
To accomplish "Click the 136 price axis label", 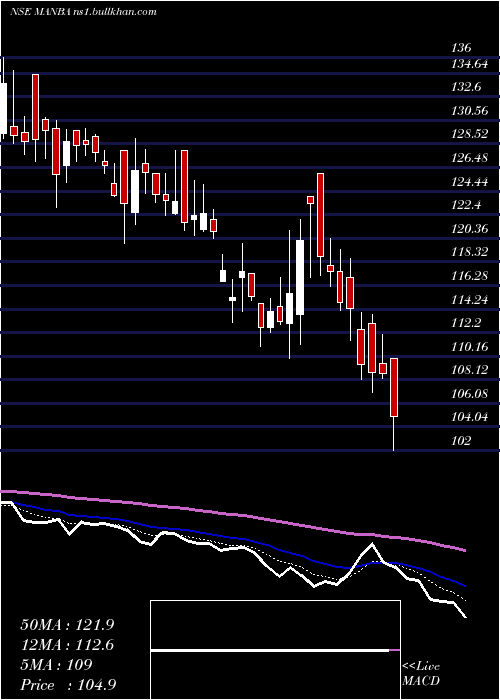I will (462, 48).
